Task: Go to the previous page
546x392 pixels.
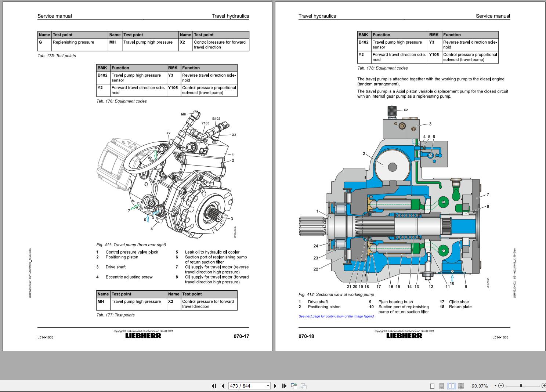Action: pyautogui.click(x=223, y=386)
